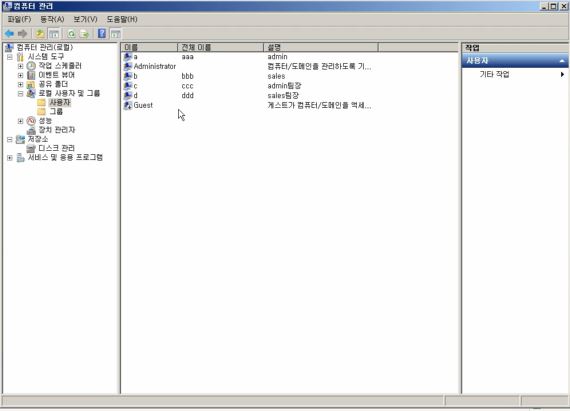Click description 'admin팀장' for user c
The image size is (570, 411).
(284, 86)
